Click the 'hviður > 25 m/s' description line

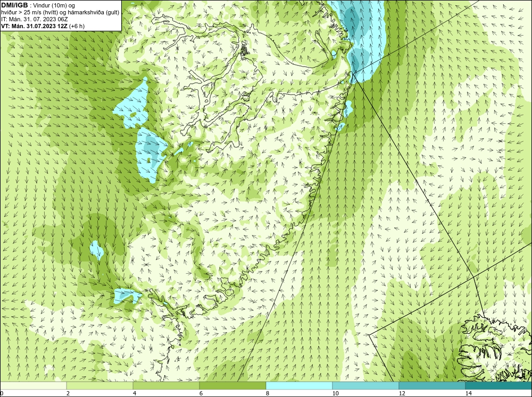(60, 13)
